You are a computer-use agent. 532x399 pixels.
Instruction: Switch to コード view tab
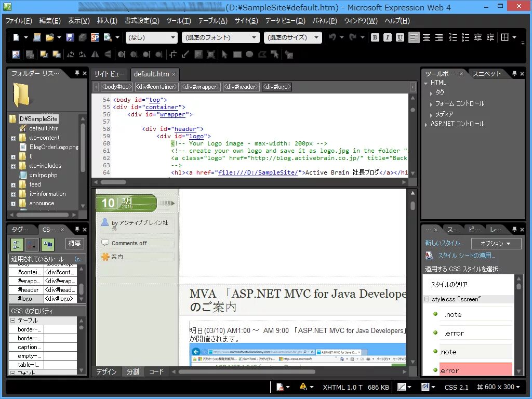coord(156,371)
